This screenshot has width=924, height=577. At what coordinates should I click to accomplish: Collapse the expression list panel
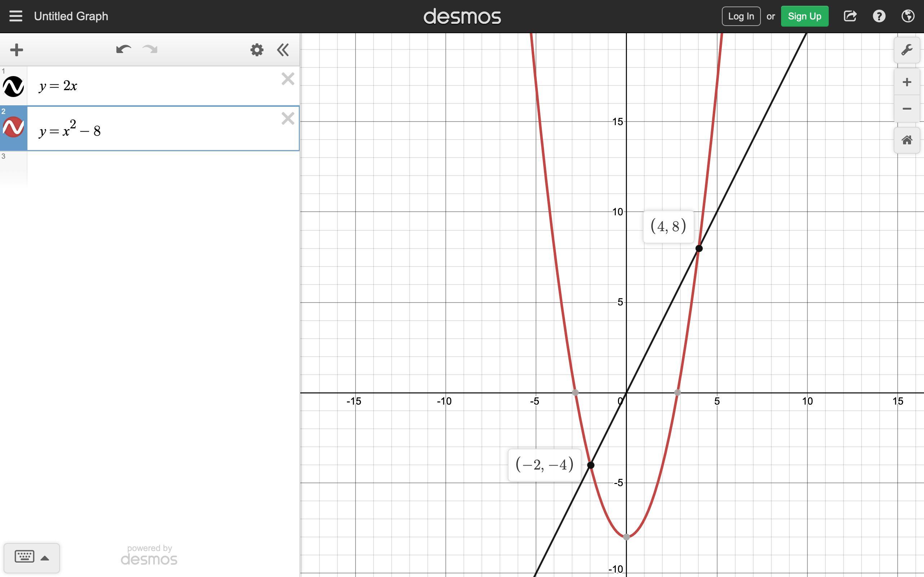click(283, 50)
